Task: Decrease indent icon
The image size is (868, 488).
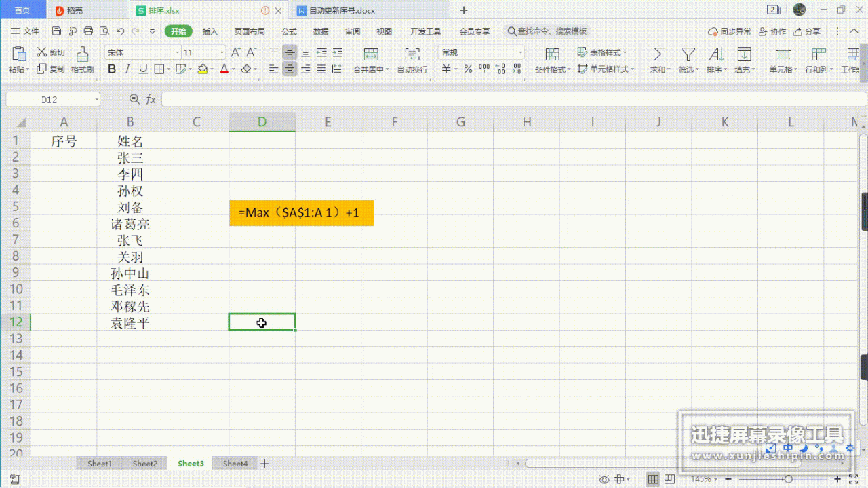Action: click(321, 52)
